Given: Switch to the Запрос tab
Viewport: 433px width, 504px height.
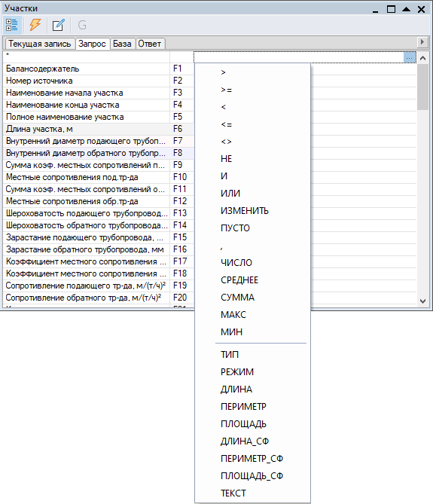Looking at the screenshot, I should click(92, 44).
